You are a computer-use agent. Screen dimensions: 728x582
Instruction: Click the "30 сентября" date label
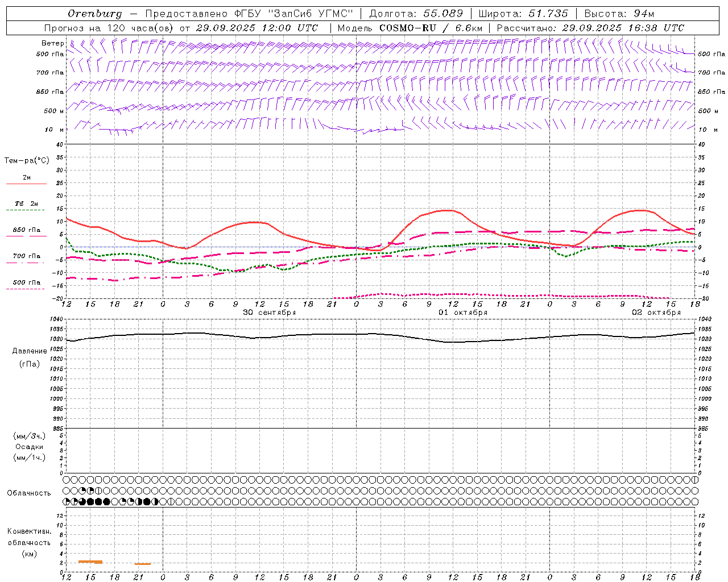[x=270, y=313]
